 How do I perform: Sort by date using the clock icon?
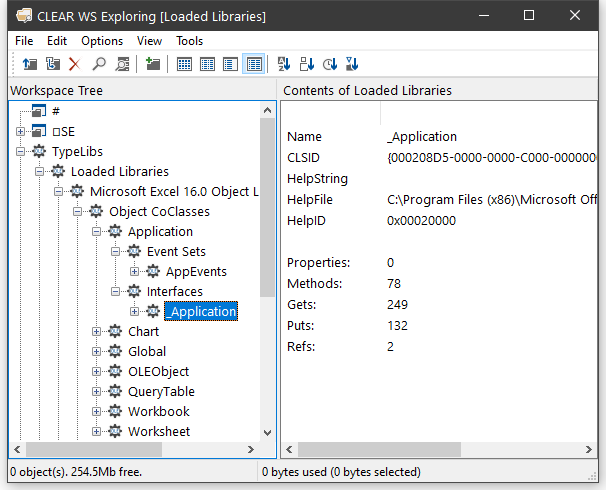pos(329,64)
